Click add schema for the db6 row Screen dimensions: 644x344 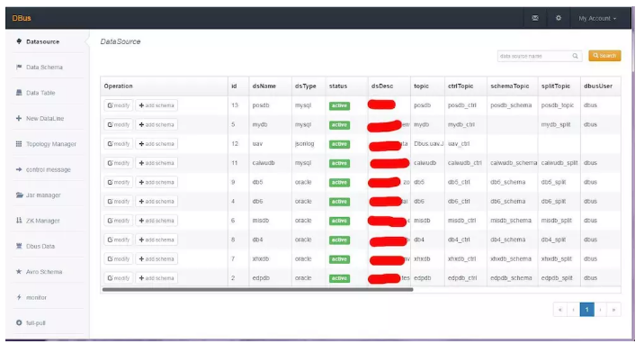(157, 202)
